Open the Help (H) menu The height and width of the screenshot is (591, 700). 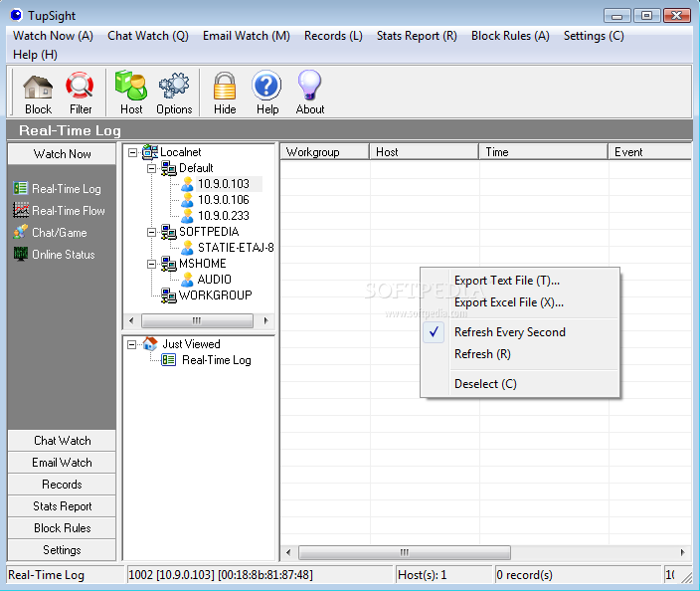coord(35,55)
